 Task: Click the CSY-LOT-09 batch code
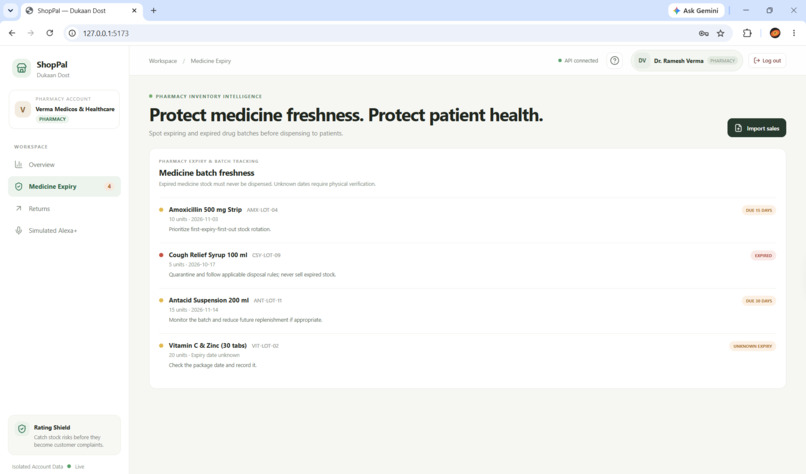point(266,255)
